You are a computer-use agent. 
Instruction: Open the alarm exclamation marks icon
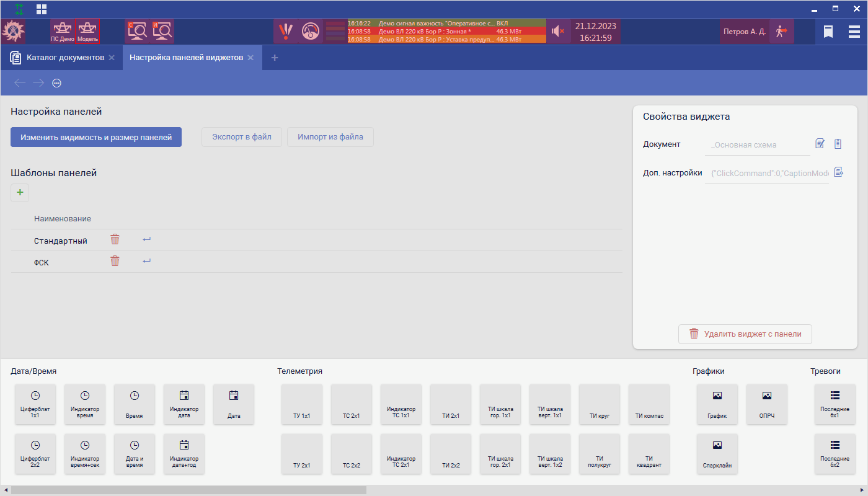point(285,31)
